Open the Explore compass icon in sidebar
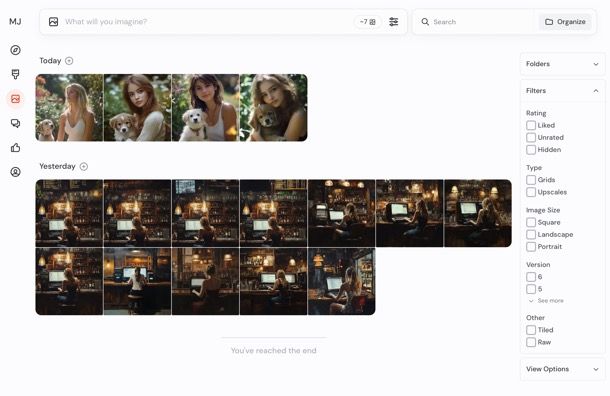Screen dimensions: 610x396 pos(16,50)
